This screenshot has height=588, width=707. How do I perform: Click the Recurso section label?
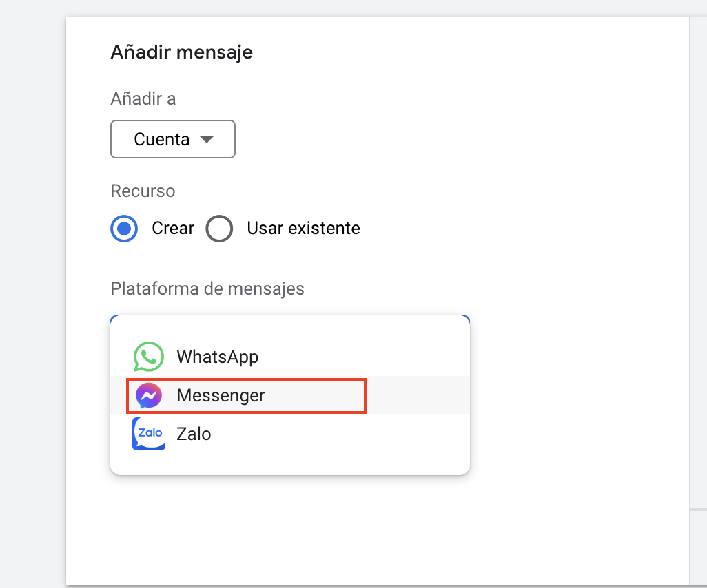(143, 191)
